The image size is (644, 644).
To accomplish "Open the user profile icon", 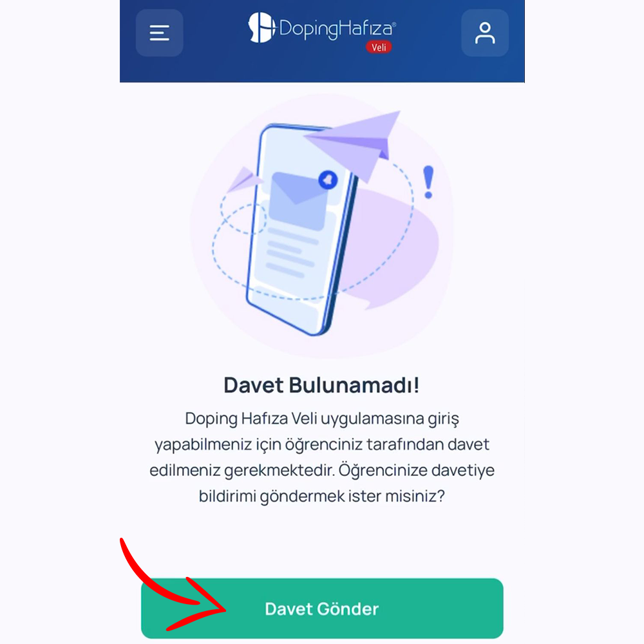I will click(485, 33).
